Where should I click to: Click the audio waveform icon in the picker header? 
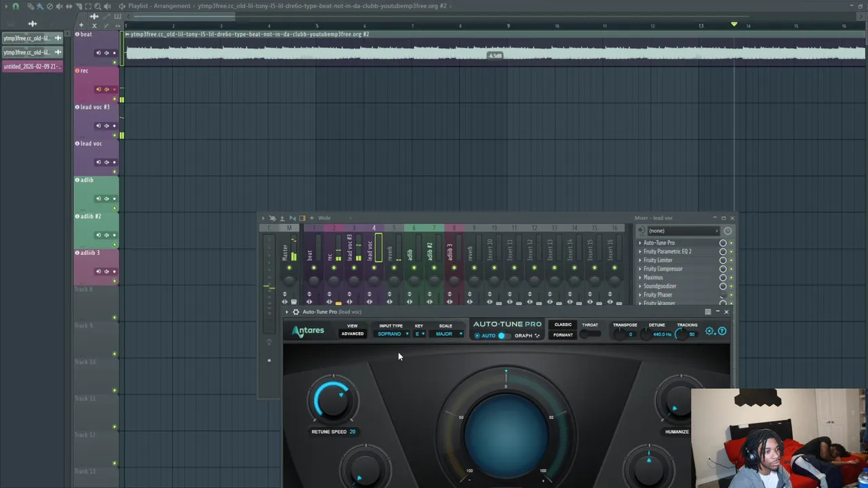(33, 24)
